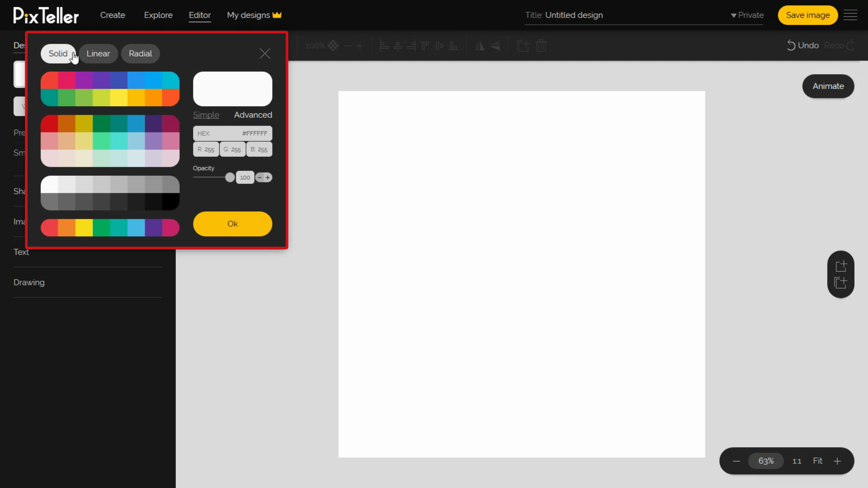The width and height of the screenshot is (868, 488).
Task: Click the HEX color input field
Action: tap(233, 133)
